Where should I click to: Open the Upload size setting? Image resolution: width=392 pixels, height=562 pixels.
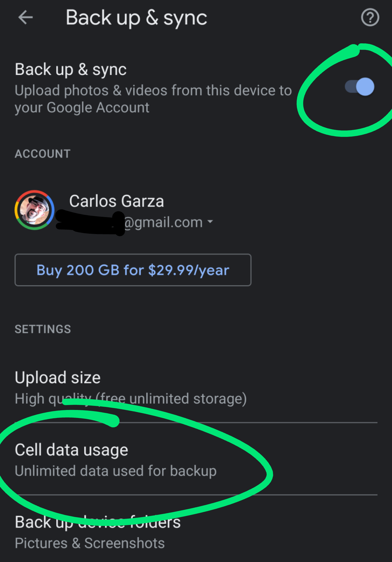pos(196,388)
